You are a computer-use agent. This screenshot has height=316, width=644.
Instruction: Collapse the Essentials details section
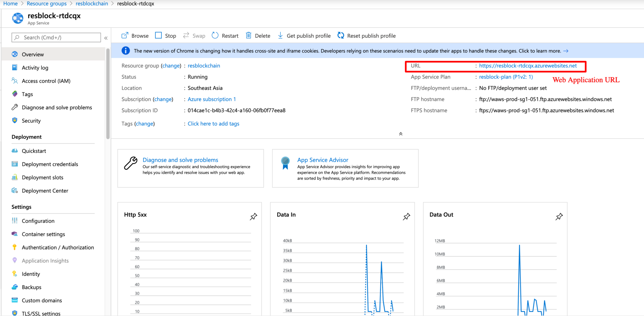401,133
